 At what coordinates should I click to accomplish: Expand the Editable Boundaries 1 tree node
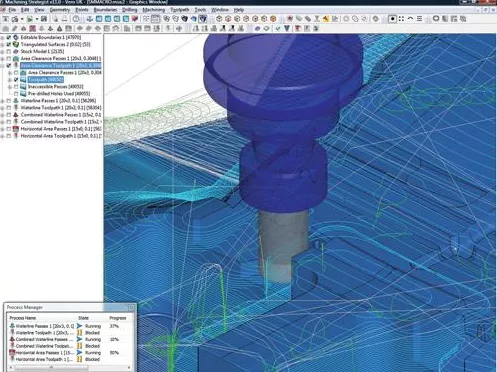click(3, 37)
